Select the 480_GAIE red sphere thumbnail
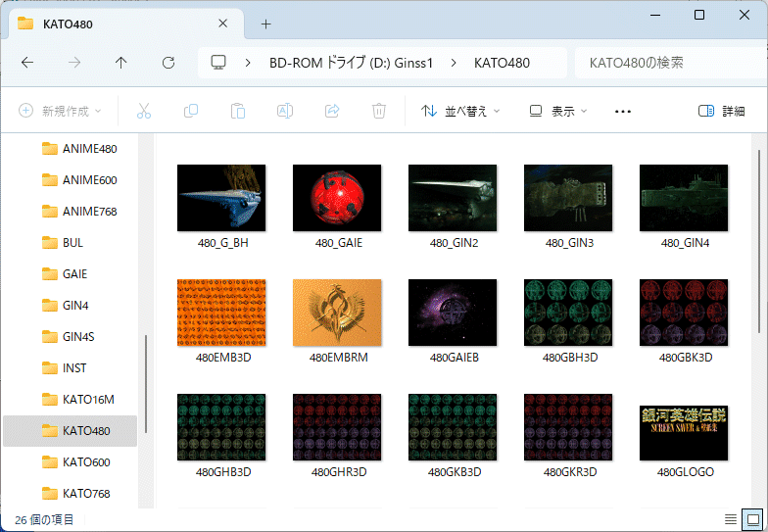The image size is (768, 532). tap(337, 198)
